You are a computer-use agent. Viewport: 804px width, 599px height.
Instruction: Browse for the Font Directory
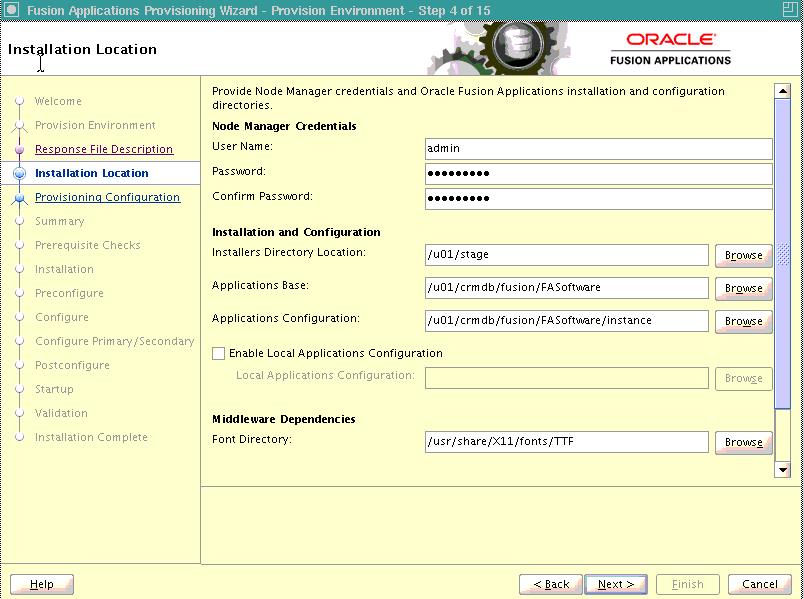743,442
